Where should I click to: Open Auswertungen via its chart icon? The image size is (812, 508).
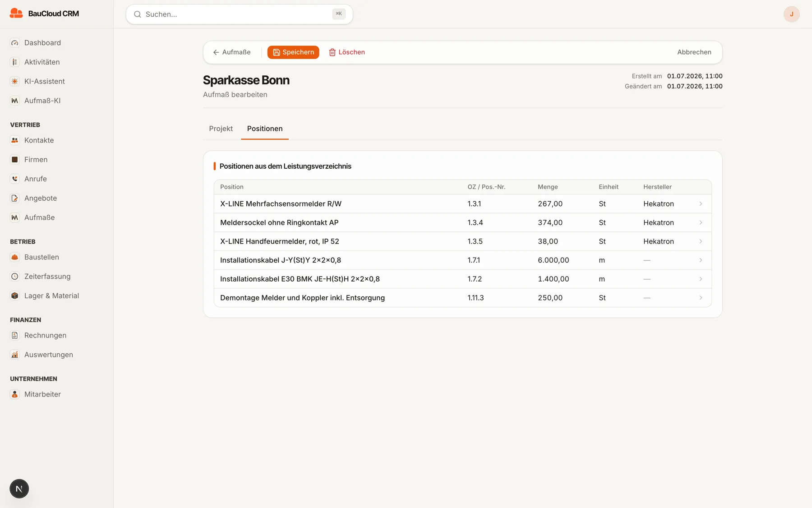coord(15,355)
